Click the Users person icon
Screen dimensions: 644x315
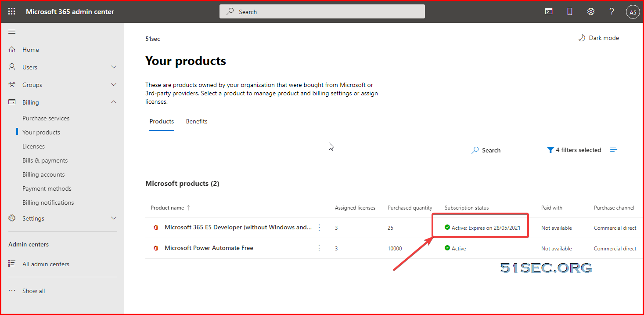(x=12, y=67)
